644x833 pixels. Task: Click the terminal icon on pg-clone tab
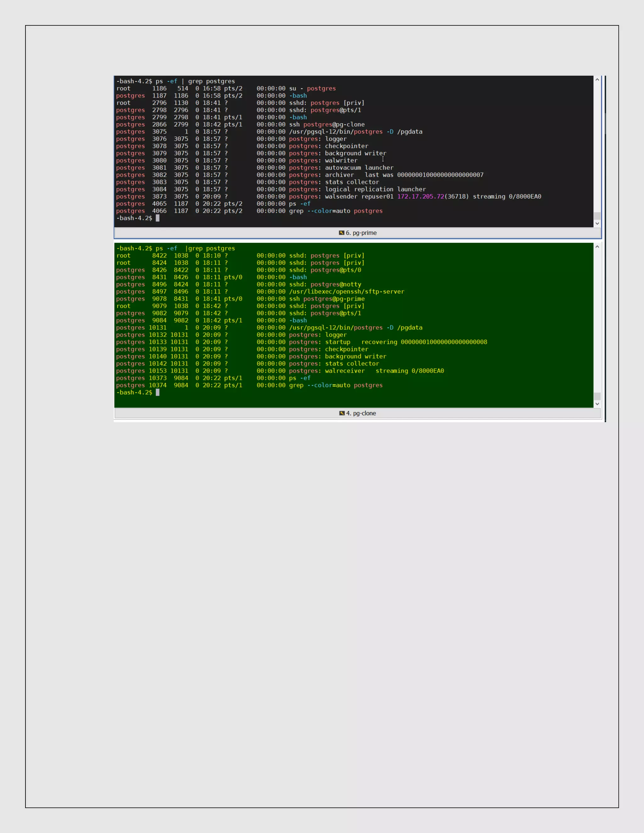coord(342,413)
